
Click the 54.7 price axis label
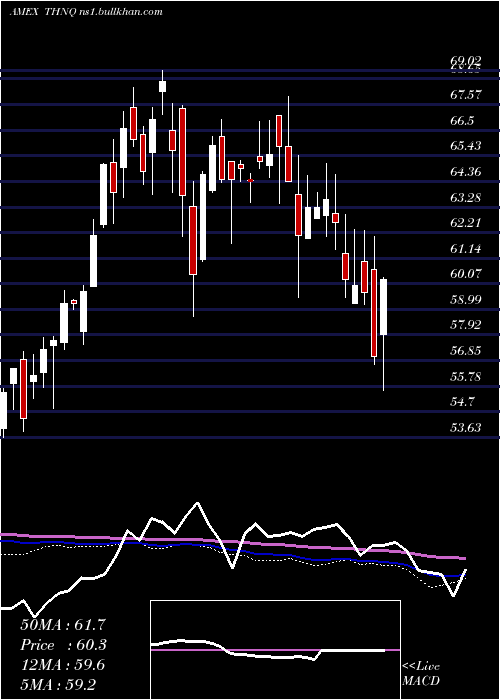coord(462,402)
